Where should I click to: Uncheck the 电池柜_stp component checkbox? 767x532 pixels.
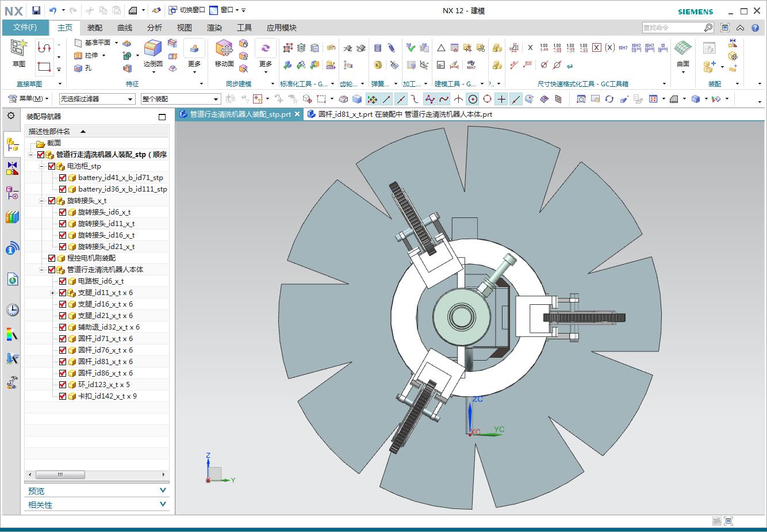[52, 166]
